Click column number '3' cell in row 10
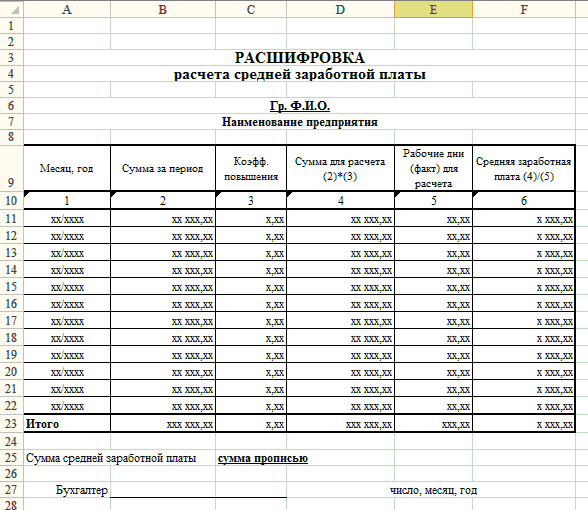This screenshot has height=510, width=588. (x=251, y=200)
